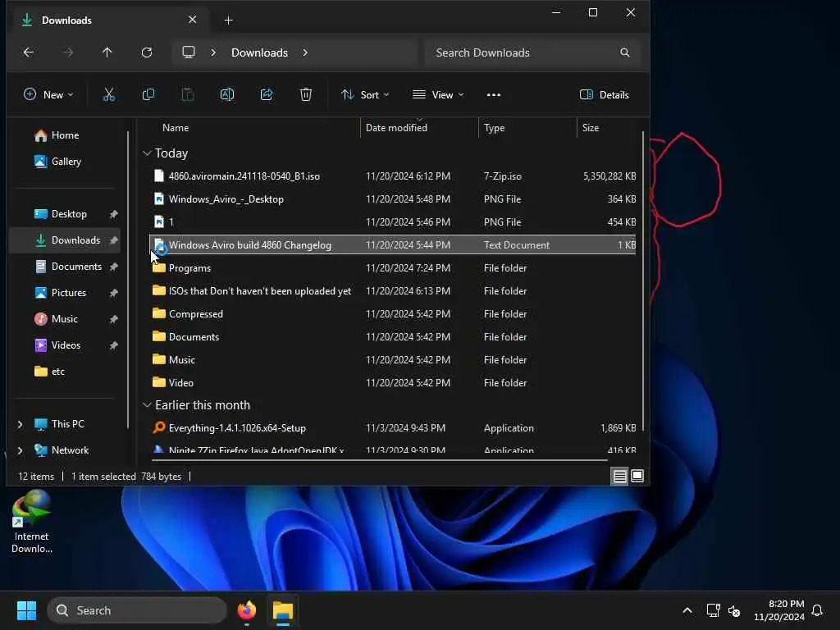Click the Delete trash can icon
The image size is (840, 630).
pyautogui.click(x=305, y=95)
